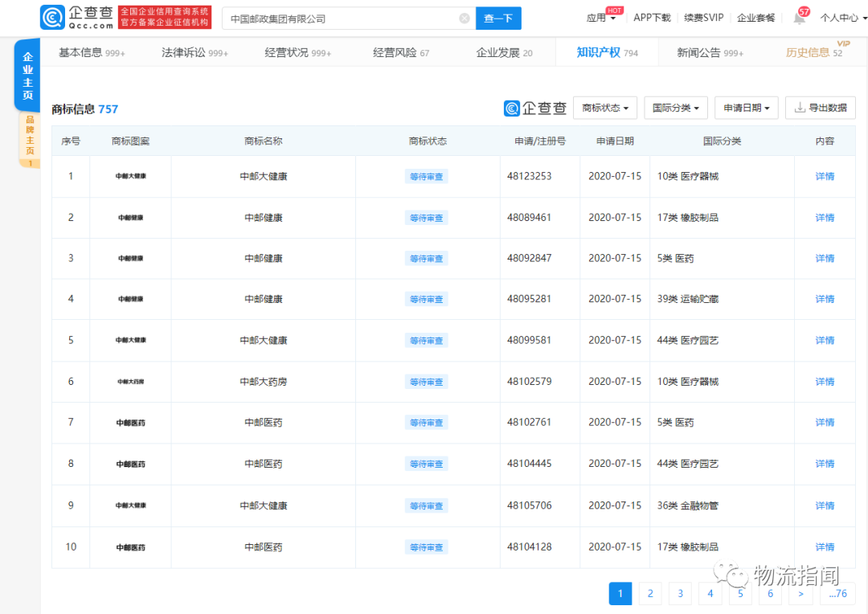Expand the 国际分类 filter

675,108
